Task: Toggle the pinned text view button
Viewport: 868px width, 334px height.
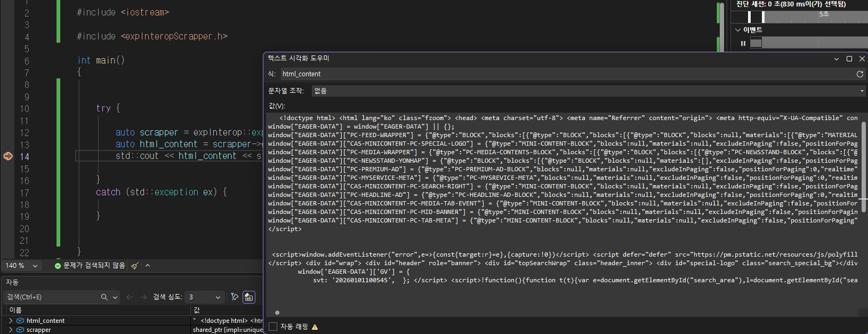Action: pyautogui.click(x=249, y=297)
